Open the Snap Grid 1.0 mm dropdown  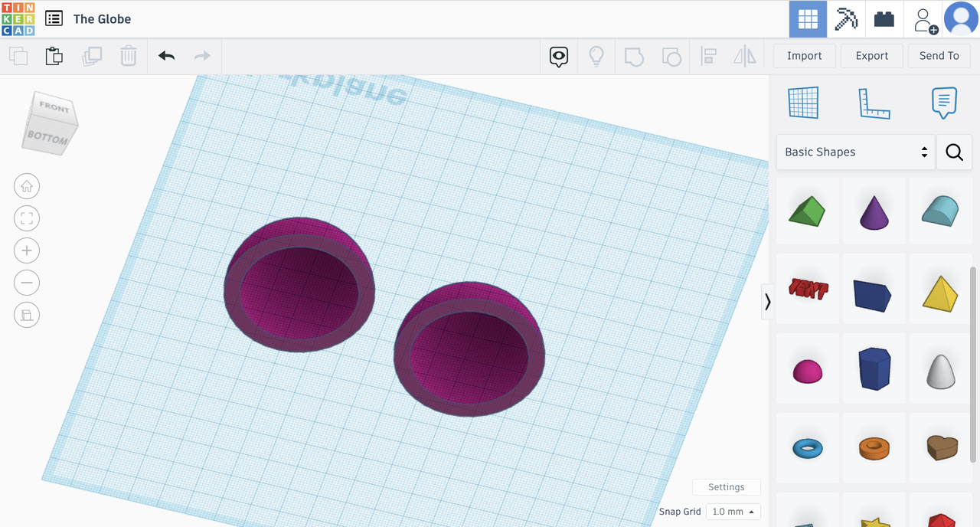pos(733,512)
